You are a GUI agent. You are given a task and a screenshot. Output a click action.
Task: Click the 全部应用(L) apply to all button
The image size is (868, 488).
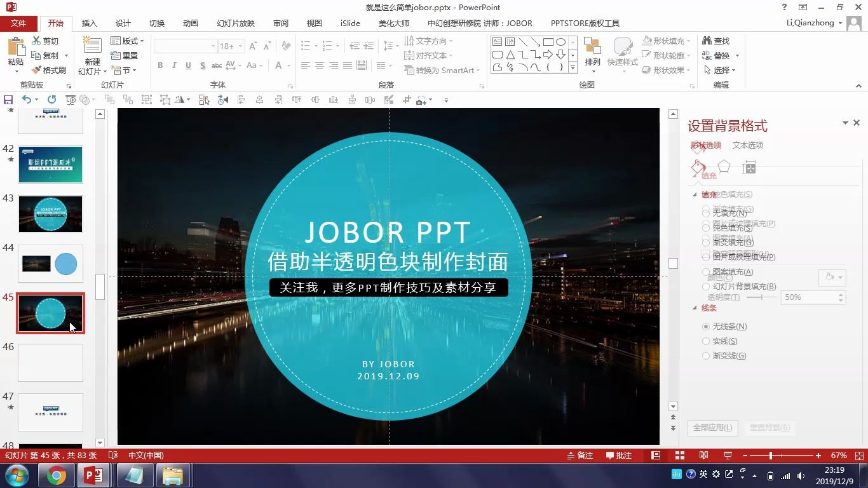point(712,428)
